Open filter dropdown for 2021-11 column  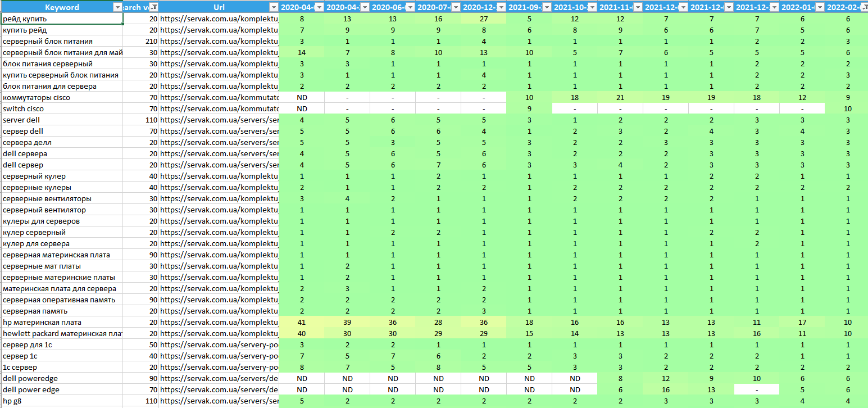[x=638, y=7]
